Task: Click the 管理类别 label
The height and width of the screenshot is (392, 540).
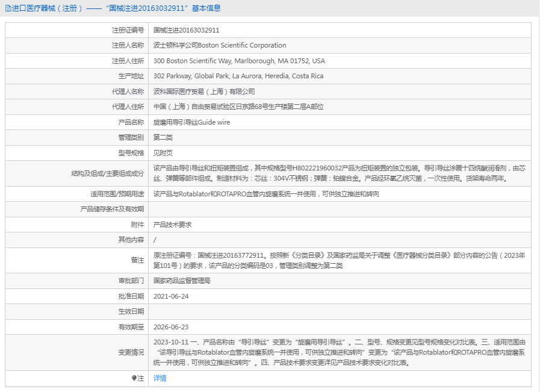Action: 131,137
